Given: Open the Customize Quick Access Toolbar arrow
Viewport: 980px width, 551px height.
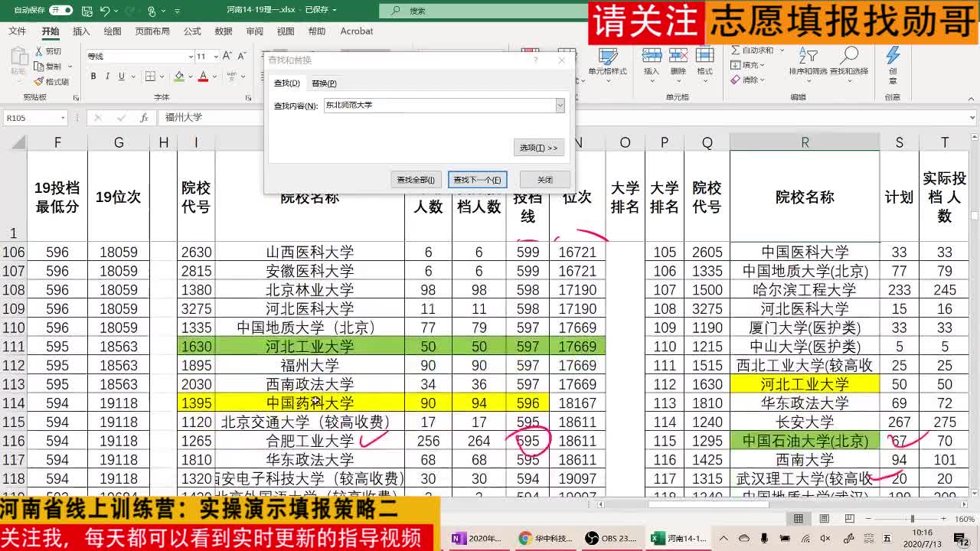Looking at the screenshot, I should click(x=178, y=11).
